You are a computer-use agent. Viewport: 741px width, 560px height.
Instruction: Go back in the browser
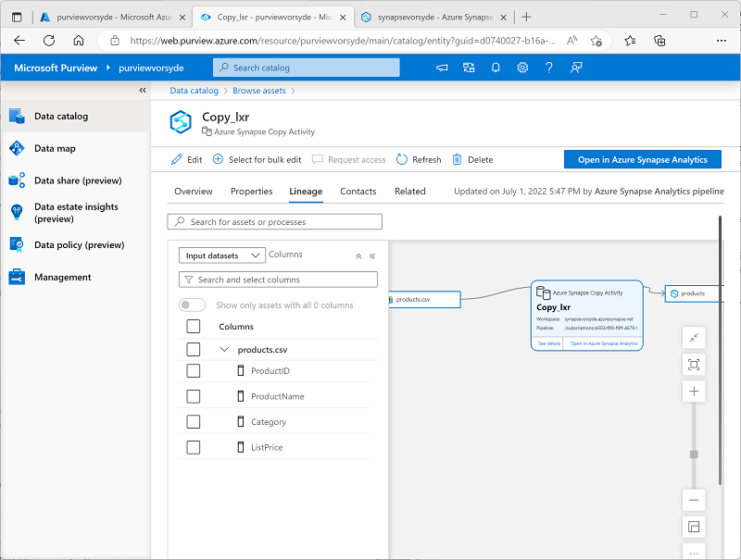coord(19,41)
